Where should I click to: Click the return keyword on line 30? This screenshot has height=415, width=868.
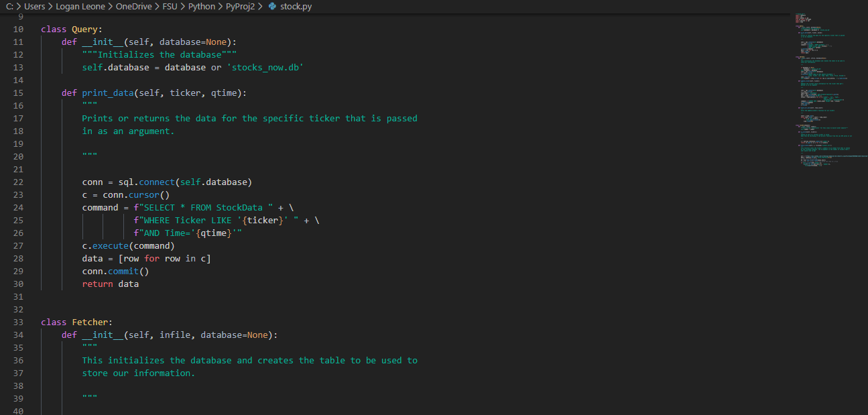97,284
